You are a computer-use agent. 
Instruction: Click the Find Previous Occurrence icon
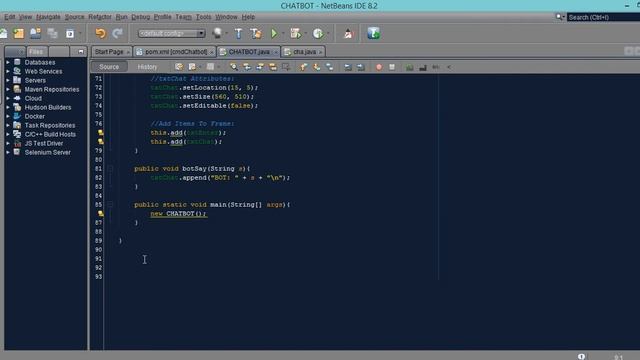click(x=247, y=67)
